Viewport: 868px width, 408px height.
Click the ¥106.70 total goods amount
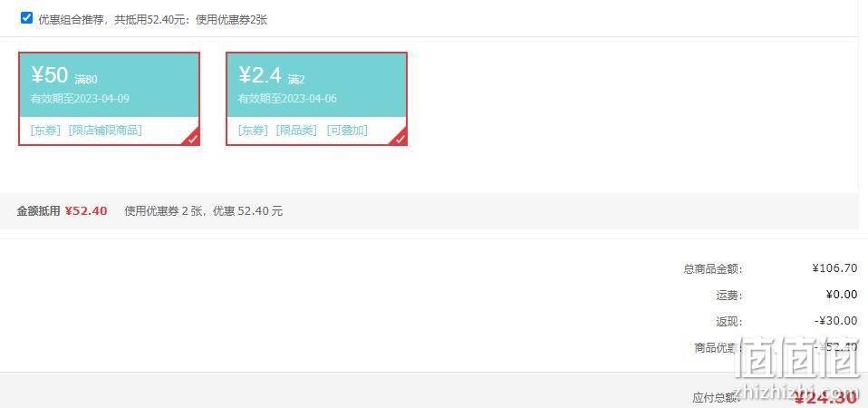pyautogui.click(x=834, y=268)
